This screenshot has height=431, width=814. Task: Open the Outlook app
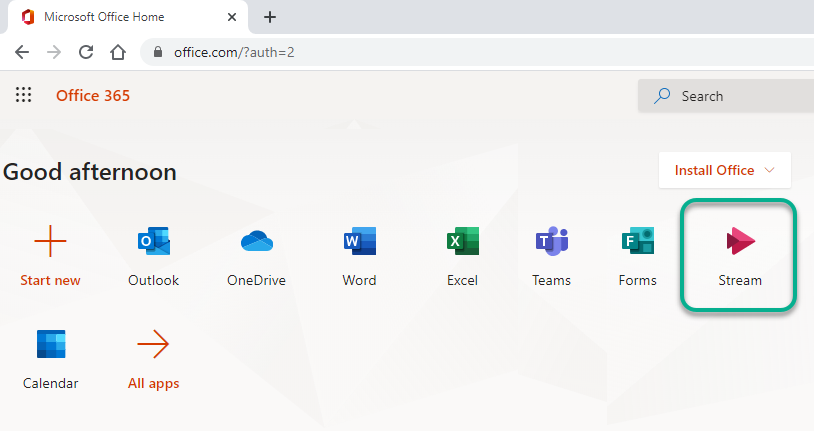click(154, 241)
